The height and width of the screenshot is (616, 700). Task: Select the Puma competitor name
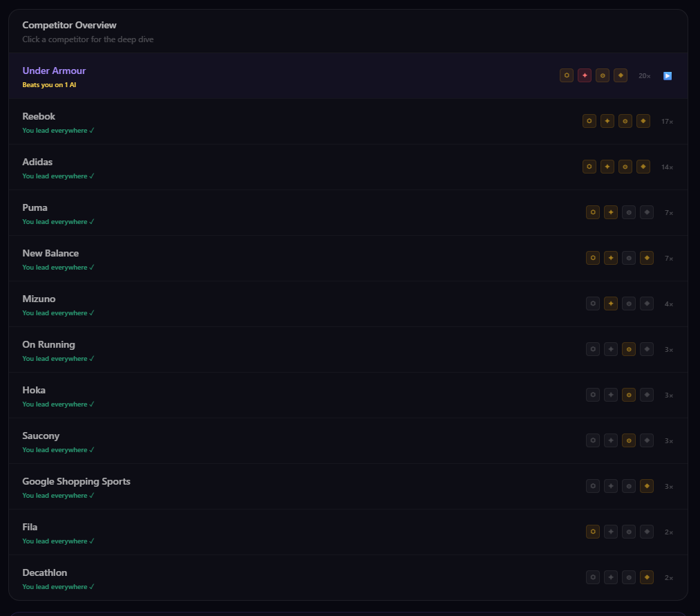point(35,207)
